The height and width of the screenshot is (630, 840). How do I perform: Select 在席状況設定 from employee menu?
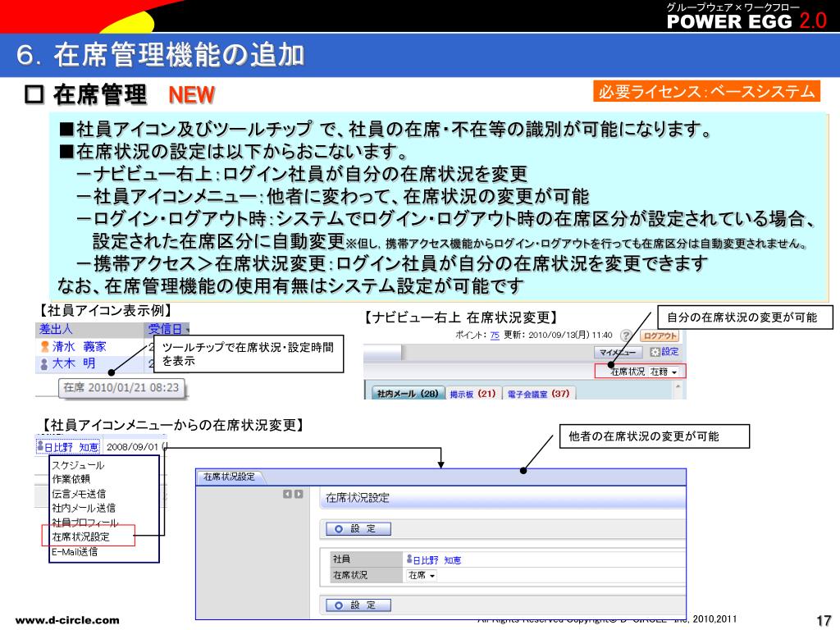[x=81, y=536]
